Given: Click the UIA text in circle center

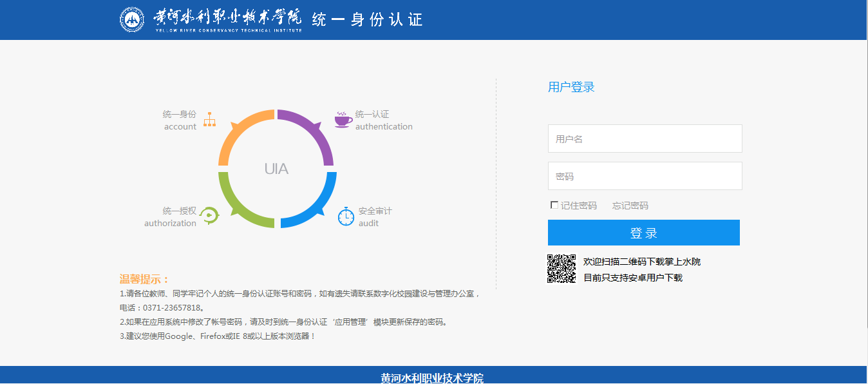Looking at the screenshot, I should coord(276,169).
